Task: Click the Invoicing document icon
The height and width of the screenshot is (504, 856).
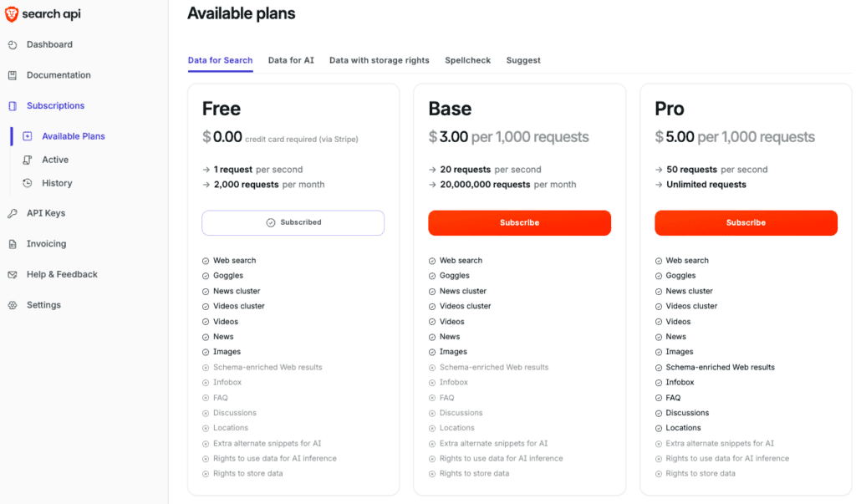Action: pos(13,244)
